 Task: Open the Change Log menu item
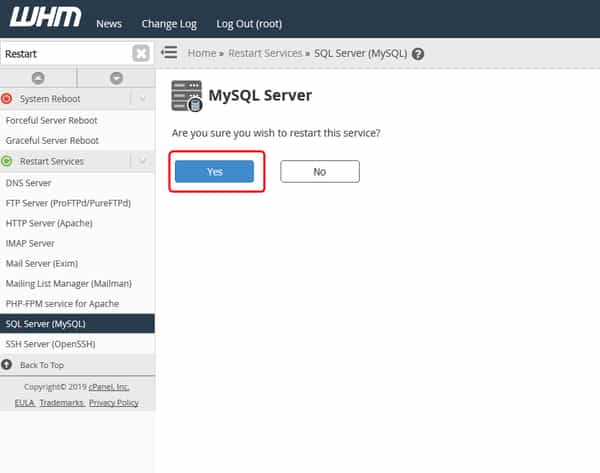[169, 24]
